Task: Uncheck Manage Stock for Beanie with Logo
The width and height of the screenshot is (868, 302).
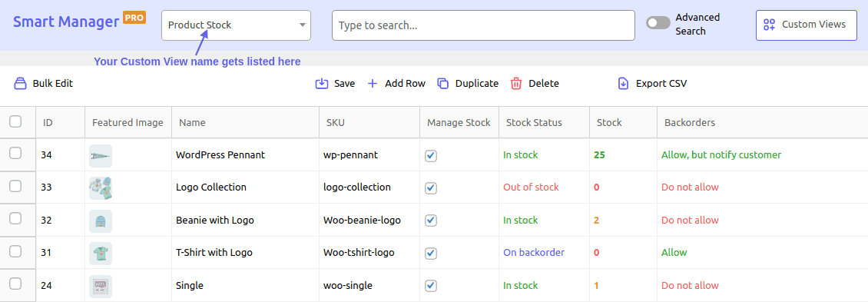Action: [431, 221]
